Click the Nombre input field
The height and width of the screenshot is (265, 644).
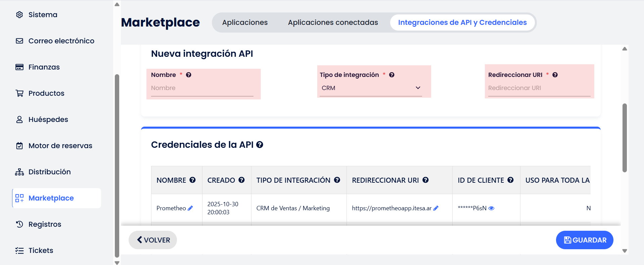pos(202,88)
